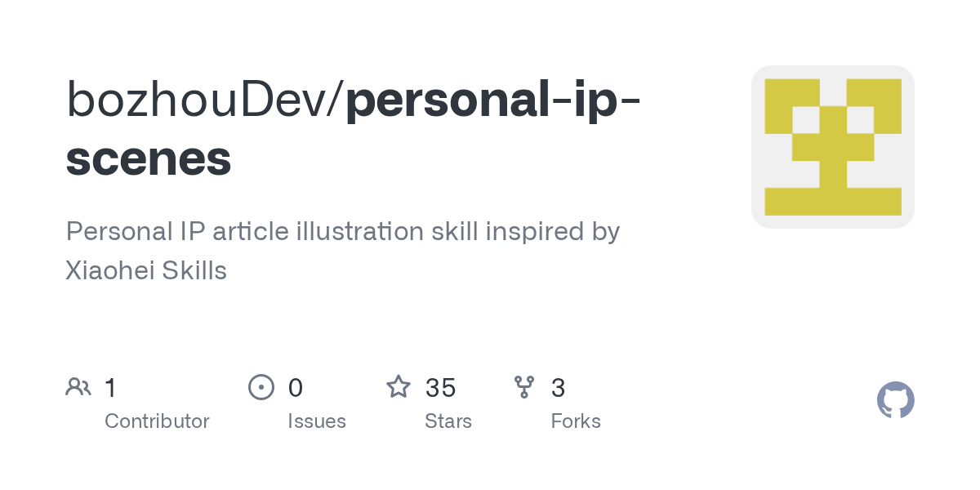Select the 'Stars' label

[x=448, y=421]
